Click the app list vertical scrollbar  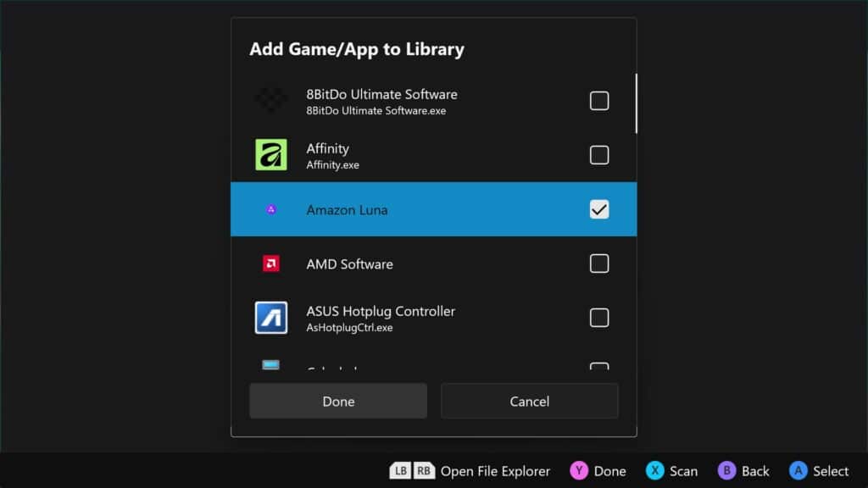pyautogui.click(x=636, y=103)
